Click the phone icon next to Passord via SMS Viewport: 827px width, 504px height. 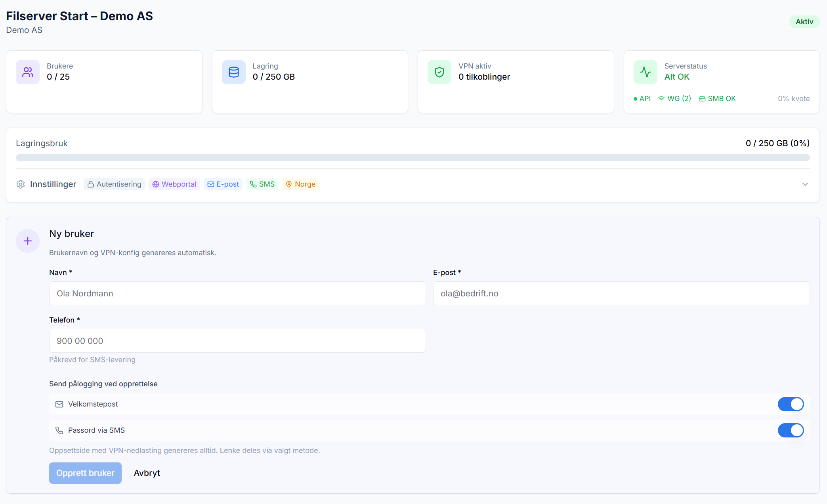coord(59,430)
